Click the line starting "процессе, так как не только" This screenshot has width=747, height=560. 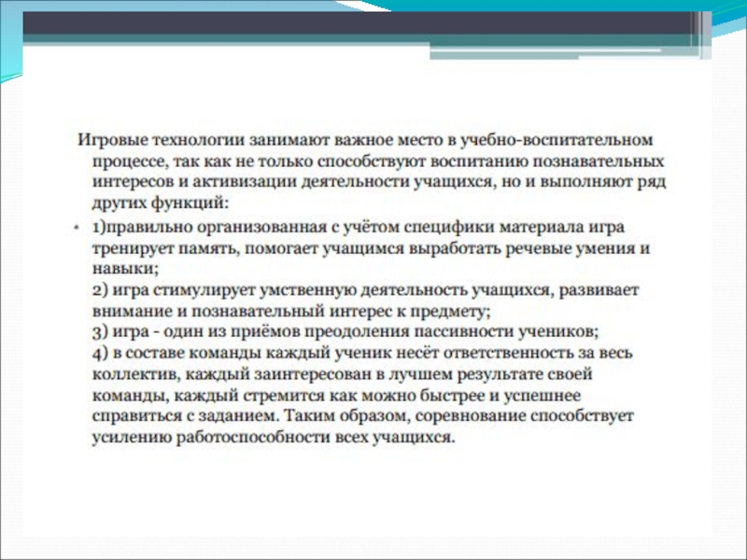click(378, 161)
